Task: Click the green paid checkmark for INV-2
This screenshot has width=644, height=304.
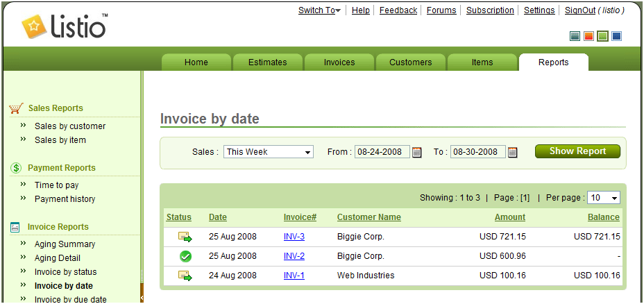Action: point(185,256)
